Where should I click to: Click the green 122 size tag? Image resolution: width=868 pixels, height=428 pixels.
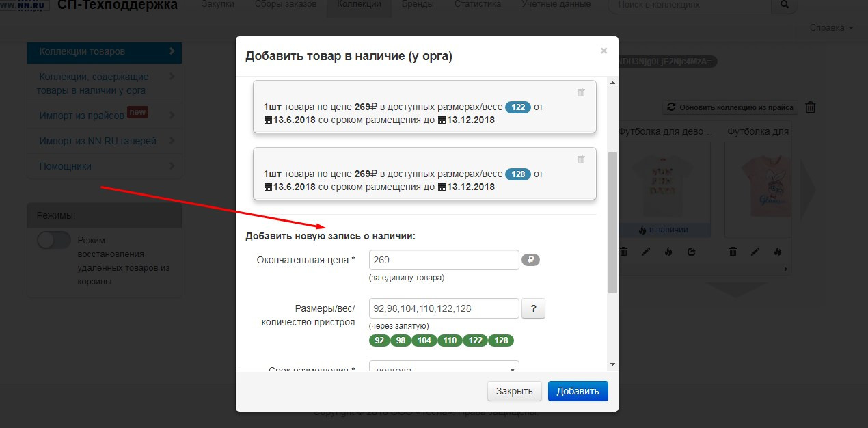(x=475, y=340)
